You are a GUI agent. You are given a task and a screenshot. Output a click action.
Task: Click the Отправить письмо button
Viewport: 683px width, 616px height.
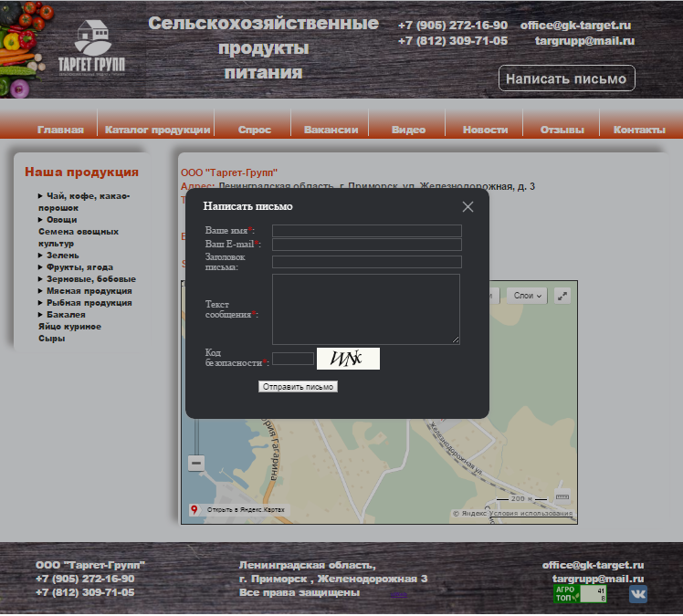pyautogui.click(x=298, y=387)
